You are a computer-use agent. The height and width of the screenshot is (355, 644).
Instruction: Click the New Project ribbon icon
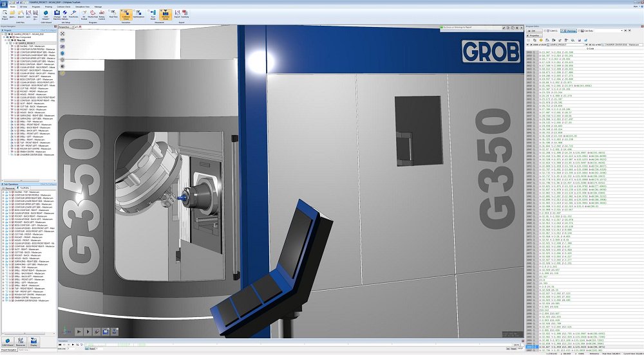point(5,15)
